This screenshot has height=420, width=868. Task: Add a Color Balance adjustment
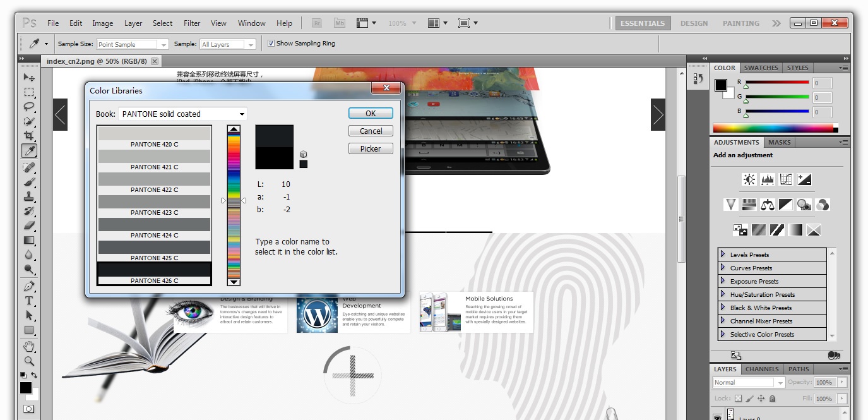(768, 205)
